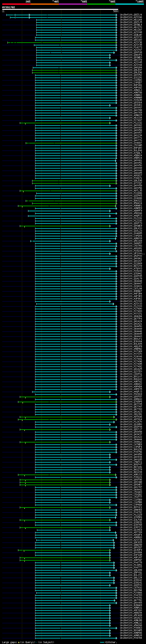Click the green ~80% identity color bar
Screen dimensions: 146x644
click(x=101, y=4)
